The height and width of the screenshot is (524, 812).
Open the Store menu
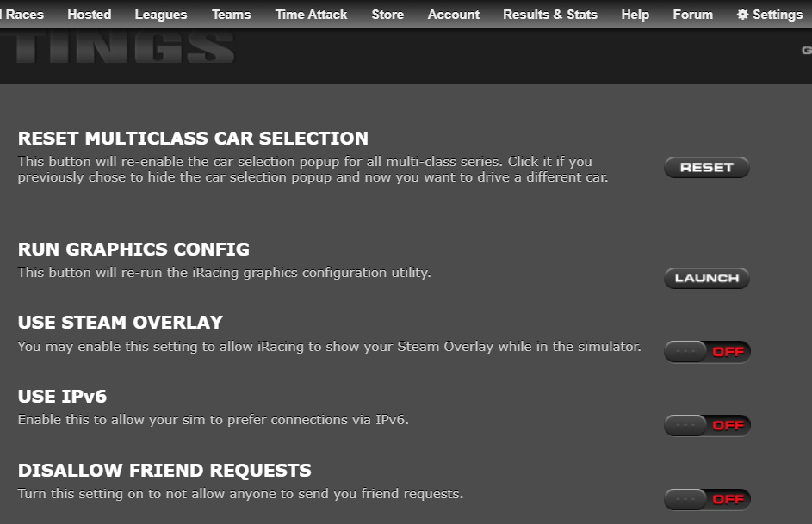(387, 15)
